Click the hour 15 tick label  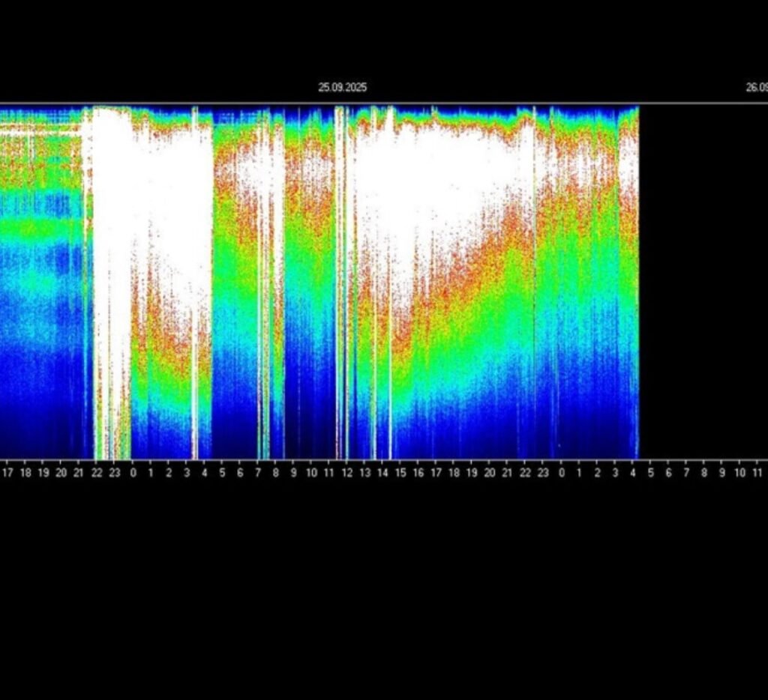tap(400, 473)
